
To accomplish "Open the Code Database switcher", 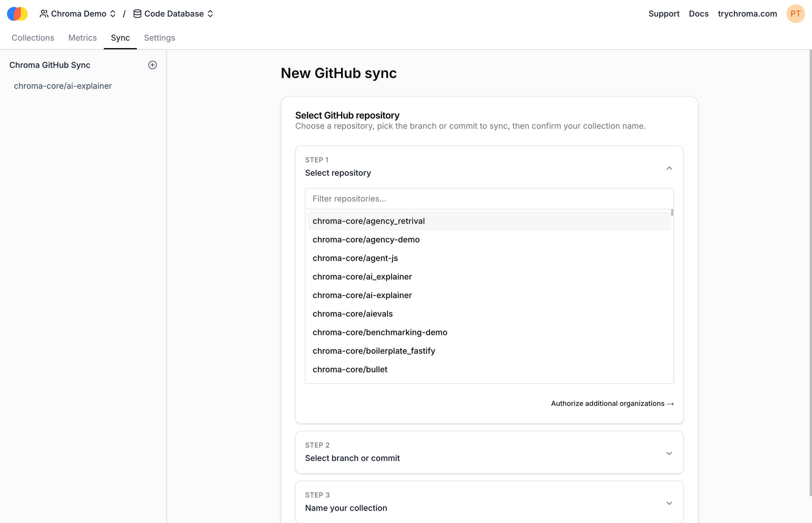I will point(211,14).
